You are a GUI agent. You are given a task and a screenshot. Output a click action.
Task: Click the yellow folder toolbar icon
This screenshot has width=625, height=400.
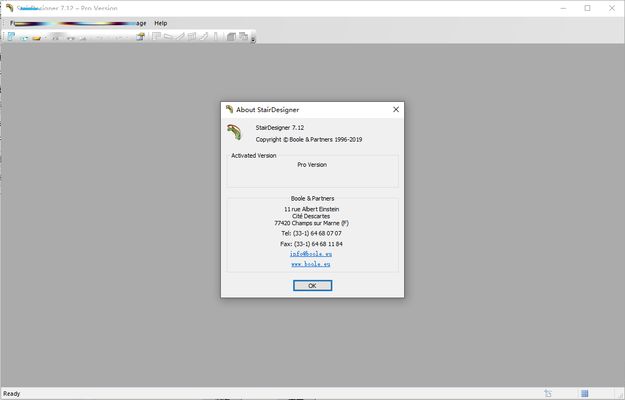coord(36,38)
